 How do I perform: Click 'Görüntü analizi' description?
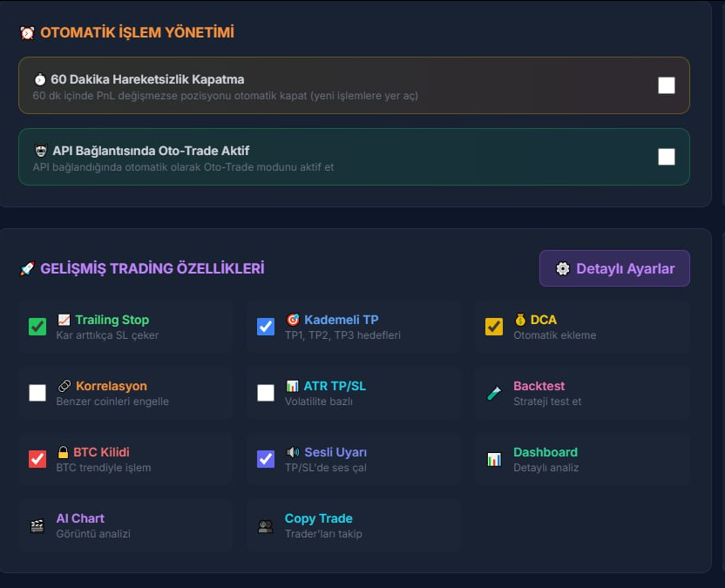tap(93, 534)
